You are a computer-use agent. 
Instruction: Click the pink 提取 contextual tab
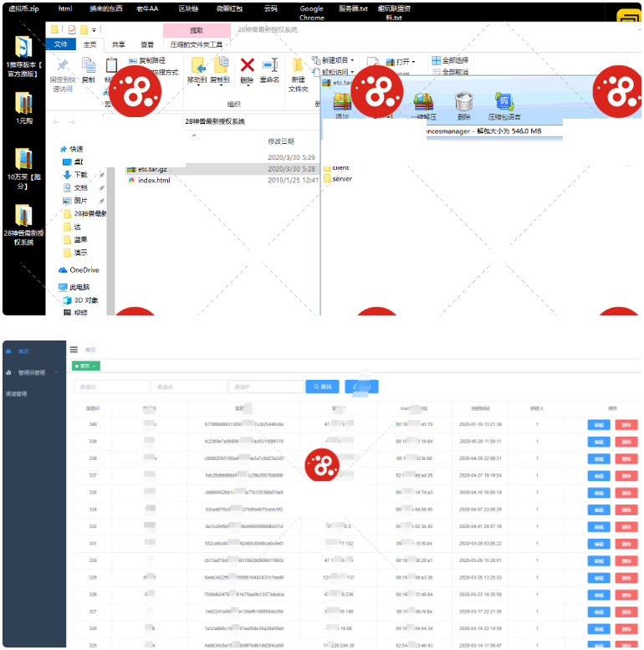[197, 30]
